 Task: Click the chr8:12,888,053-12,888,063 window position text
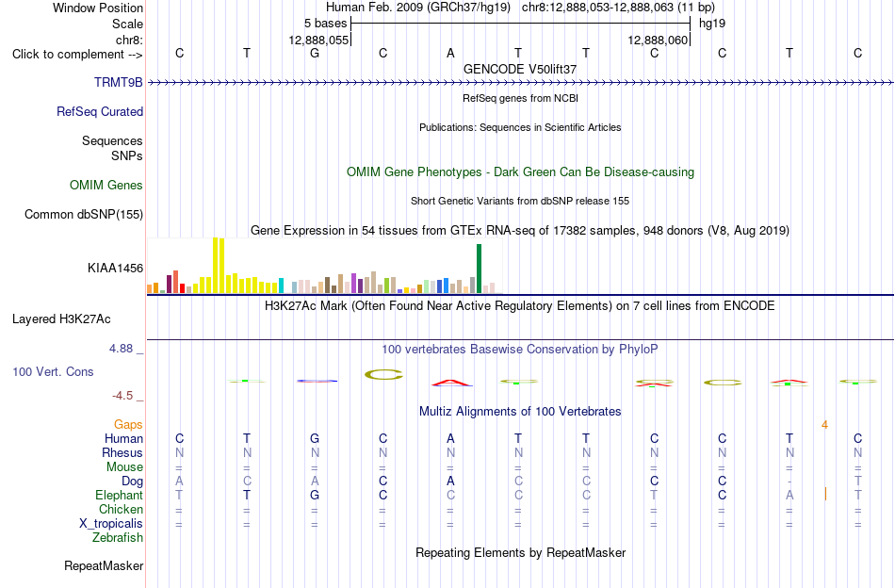pos(618,8)
